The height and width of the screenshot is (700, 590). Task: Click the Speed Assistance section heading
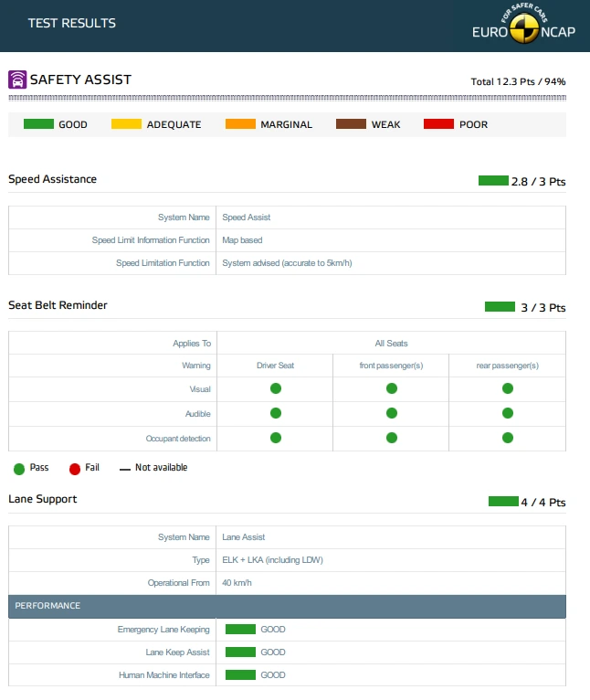53,179
